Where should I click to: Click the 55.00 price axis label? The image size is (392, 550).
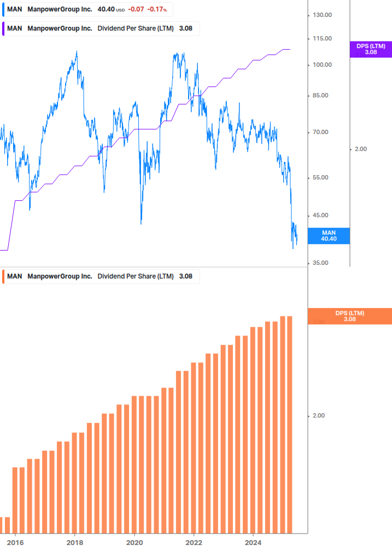click(320, 177)
